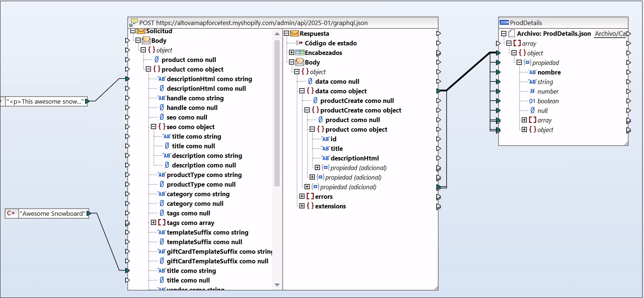Image resolution: width=644 pixels, height=298 pixels.
Task: Click the Código de estado icon
Action: pos(300,43)
